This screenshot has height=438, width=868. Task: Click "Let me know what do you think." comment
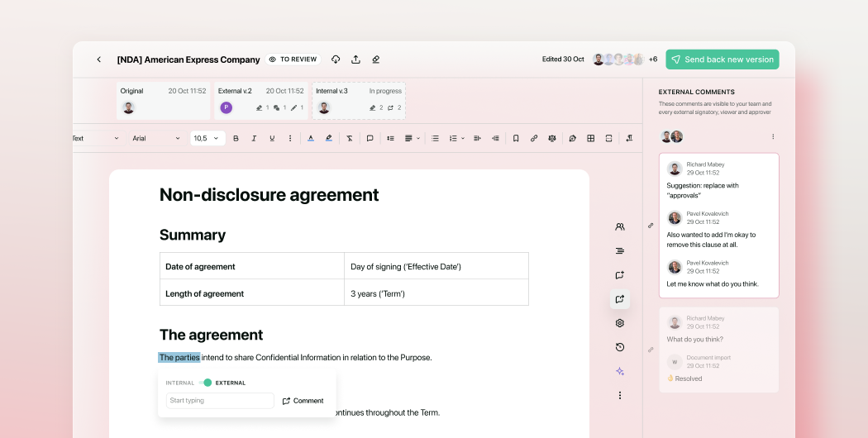click(x=713, y=284)
